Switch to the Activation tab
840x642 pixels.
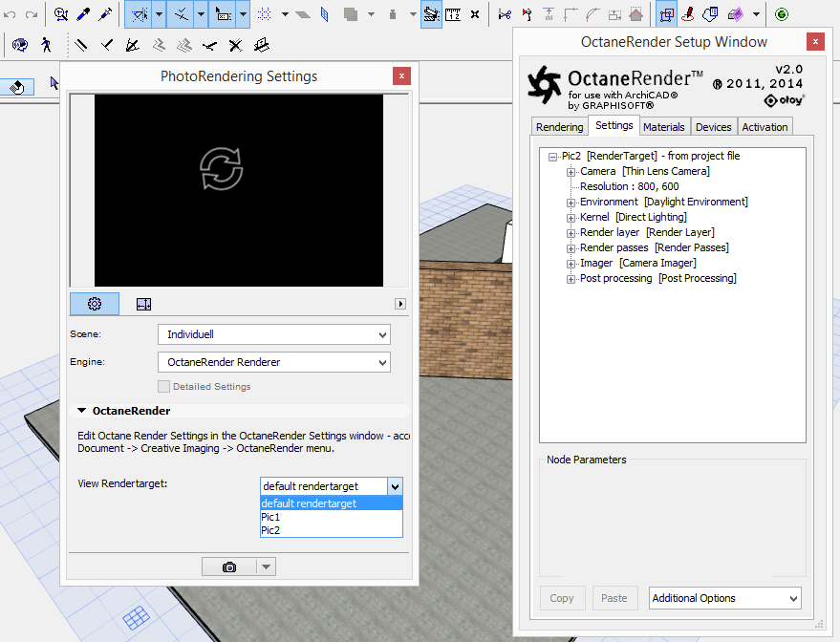point(765,127)
